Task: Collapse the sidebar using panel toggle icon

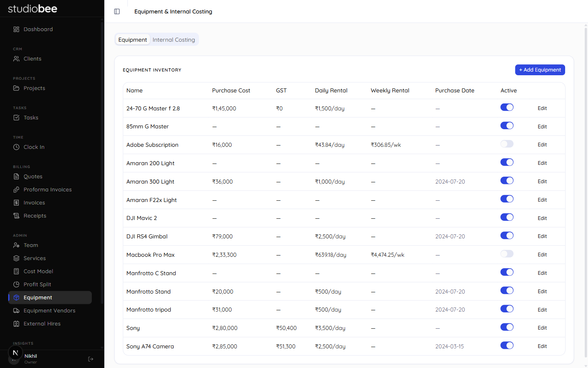Action: [x=117, y=11]
